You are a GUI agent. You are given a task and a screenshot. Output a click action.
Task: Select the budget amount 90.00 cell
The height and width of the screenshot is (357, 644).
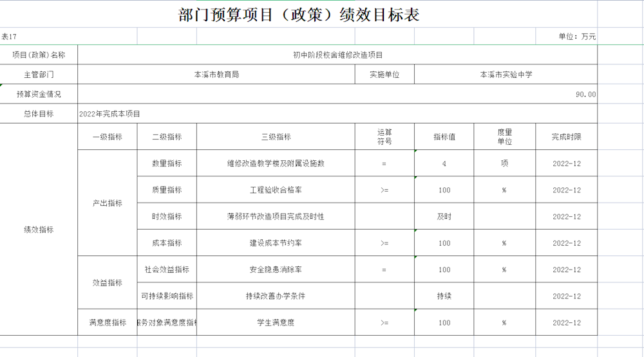337,94
